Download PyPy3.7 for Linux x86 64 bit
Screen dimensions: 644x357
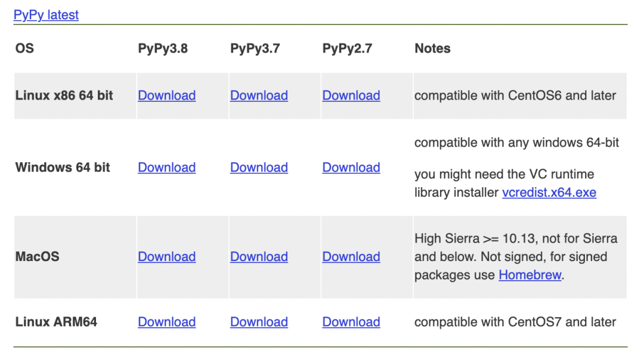259,95
